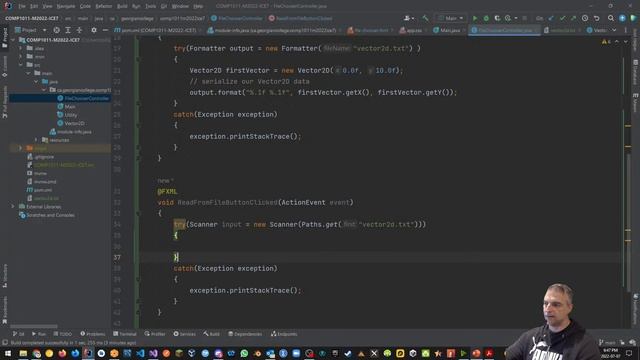Screen dimensions: 640x360
Task: Open Visual Studio purple taskbar icon
Action: click(x=153, y=353)
